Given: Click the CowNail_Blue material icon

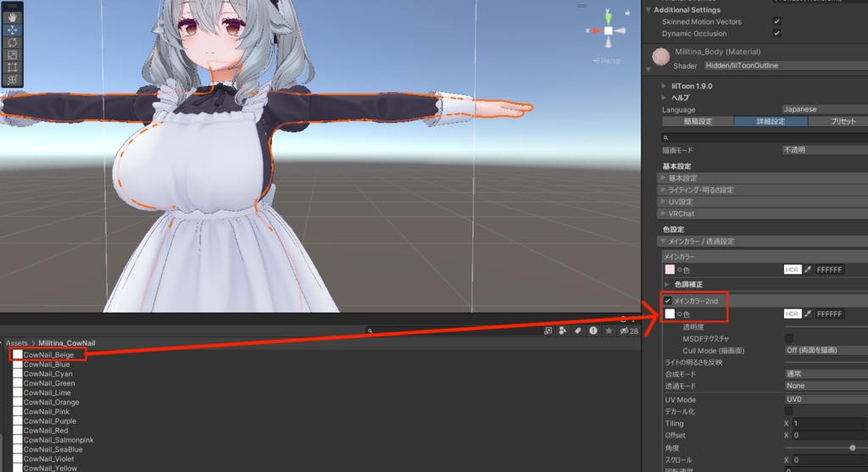Looking at the screenshot, I should (18, 364).
